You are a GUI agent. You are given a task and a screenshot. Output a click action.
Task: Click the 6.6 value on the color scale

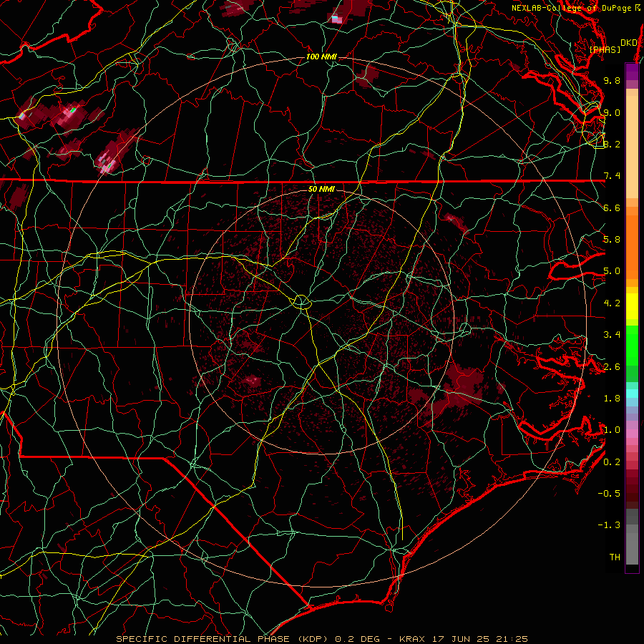(x=612, y=208)
